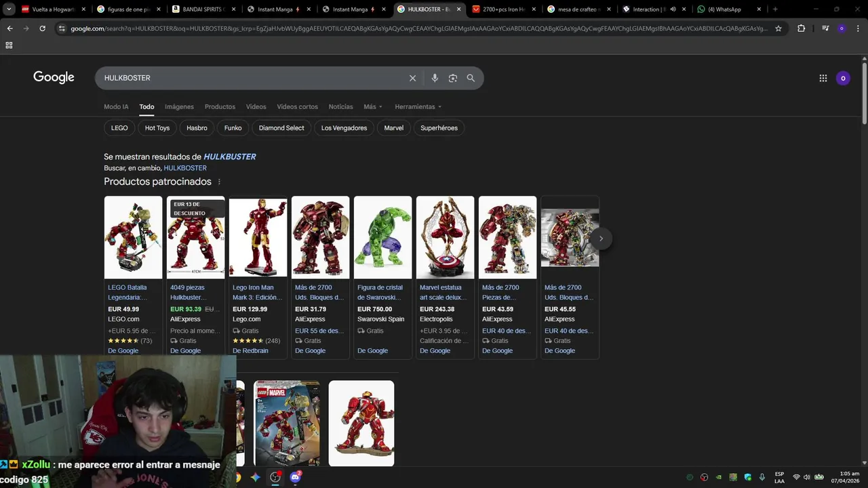Close the HULKBOSTER browser tab

(x=459, y=9)
